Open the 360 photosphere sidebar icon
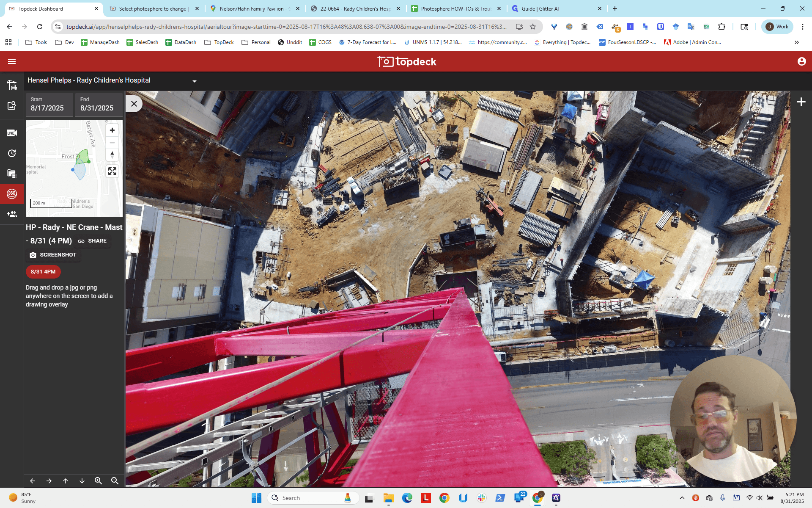The image size is (812, 508). point(12,193)
